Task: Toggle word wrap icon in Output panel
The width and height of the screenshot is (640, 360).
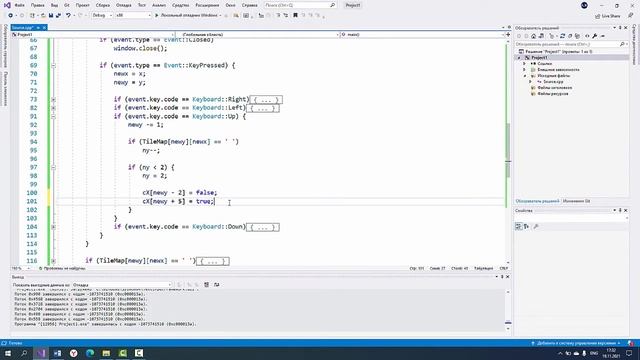Action: coord(216,285)
